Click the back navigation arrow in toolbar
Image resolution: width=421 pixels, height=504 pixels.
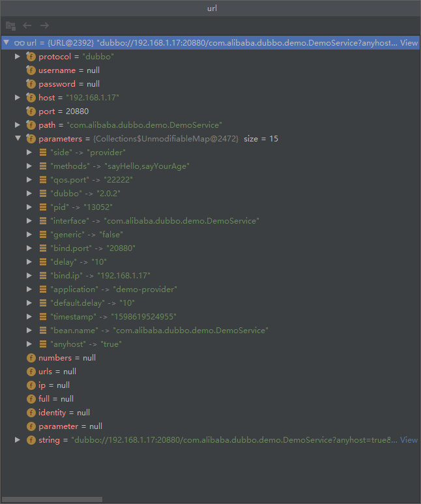click(x=27, y=25)
